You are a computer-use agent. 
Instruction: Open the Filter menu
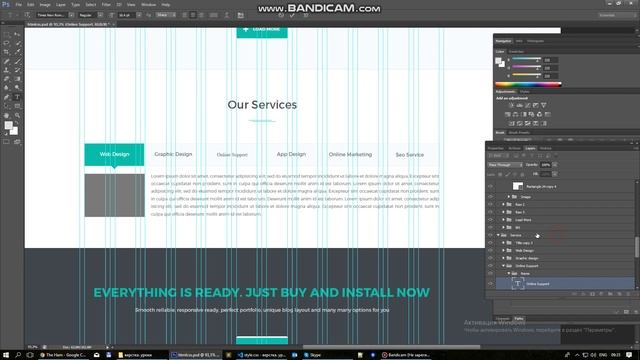point(106,4)
